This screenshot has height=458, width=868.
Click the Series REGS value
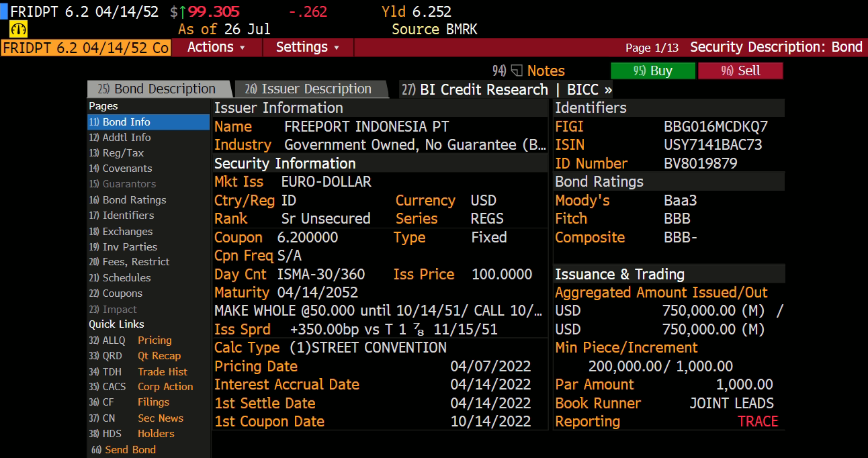point(487,219)
